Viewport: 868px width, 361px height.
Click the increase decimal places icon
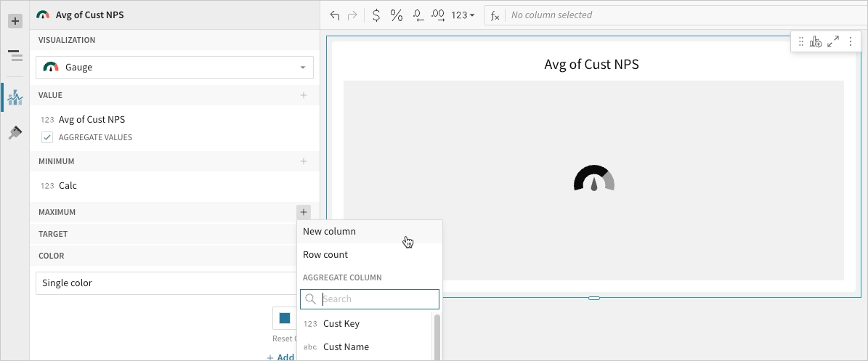point(438,15)
